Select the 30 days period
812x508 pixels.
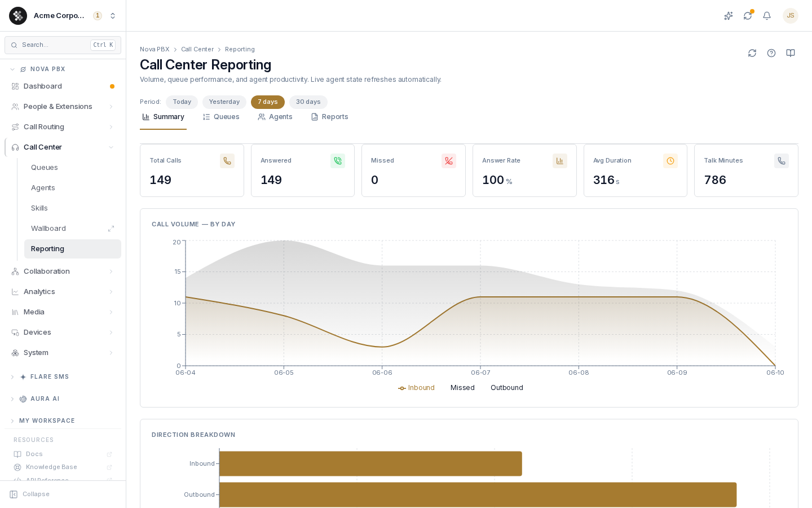[x=308, y=102]
